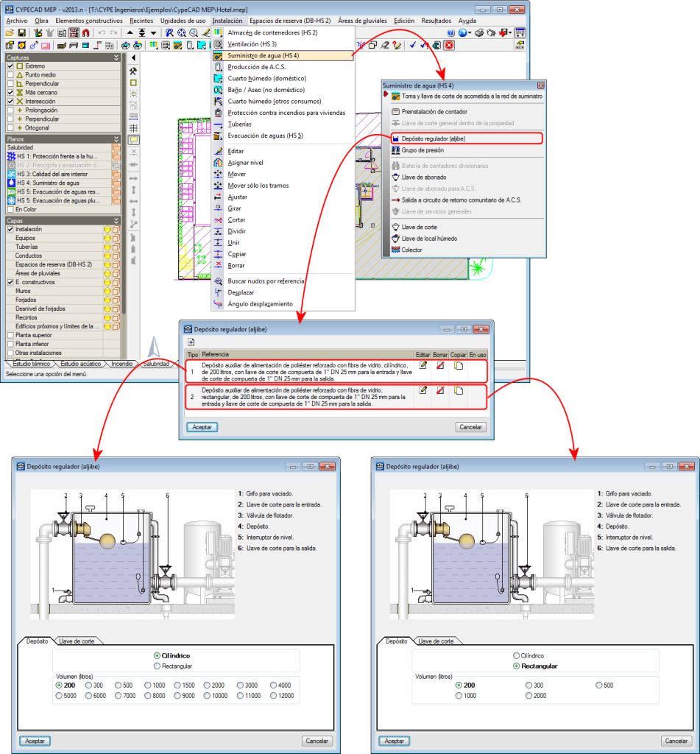The image size is (700, 754).
Task: Collapse the Capas panel
Action: [x=116, y=221]
